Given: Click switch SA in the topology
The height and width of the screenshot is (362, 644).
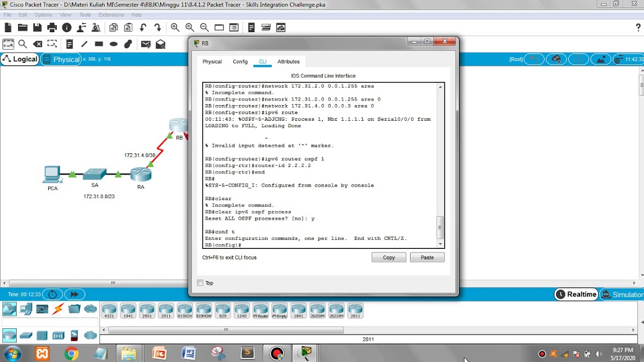Looking at the screenshot, I should [95, 174].
